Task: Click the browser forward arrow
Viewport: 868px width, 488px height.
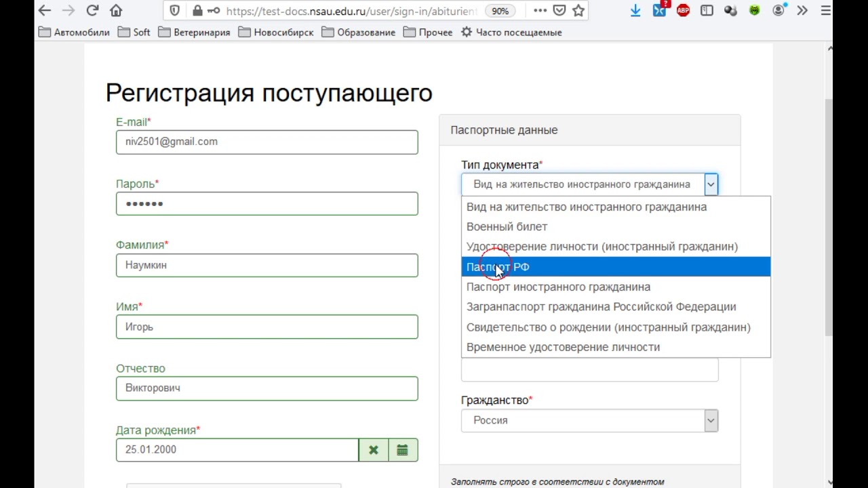Action: point(68,10)
